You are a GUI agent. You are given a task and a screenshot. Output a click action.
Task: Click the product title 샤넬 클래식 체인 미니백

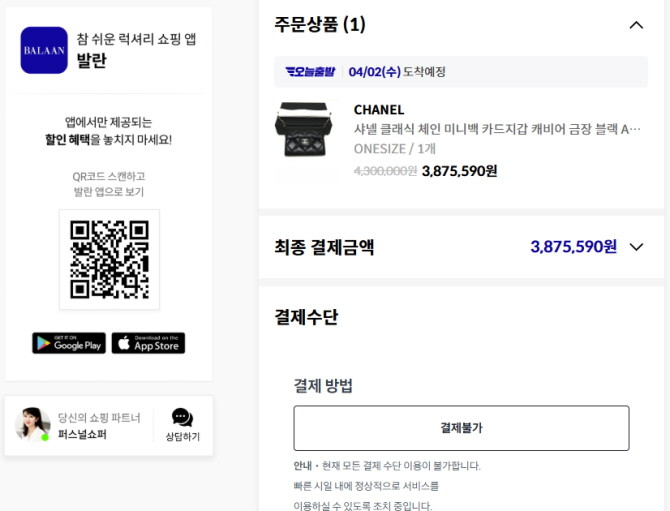coord(497,129)
